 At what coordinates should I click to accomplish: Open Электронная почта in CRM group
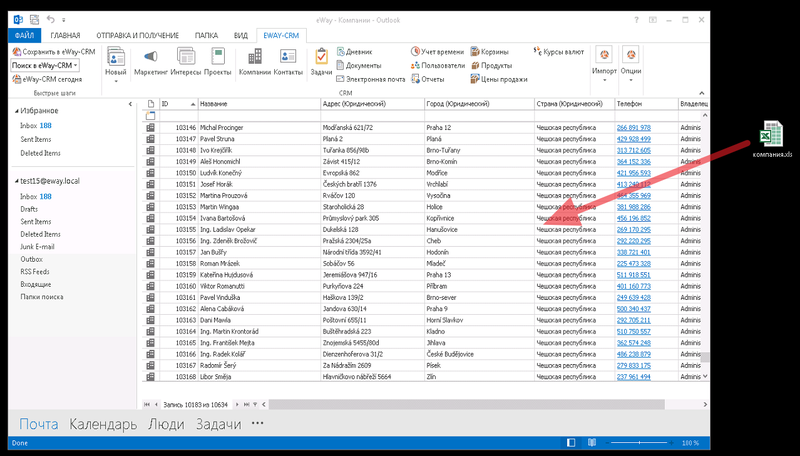370,79
